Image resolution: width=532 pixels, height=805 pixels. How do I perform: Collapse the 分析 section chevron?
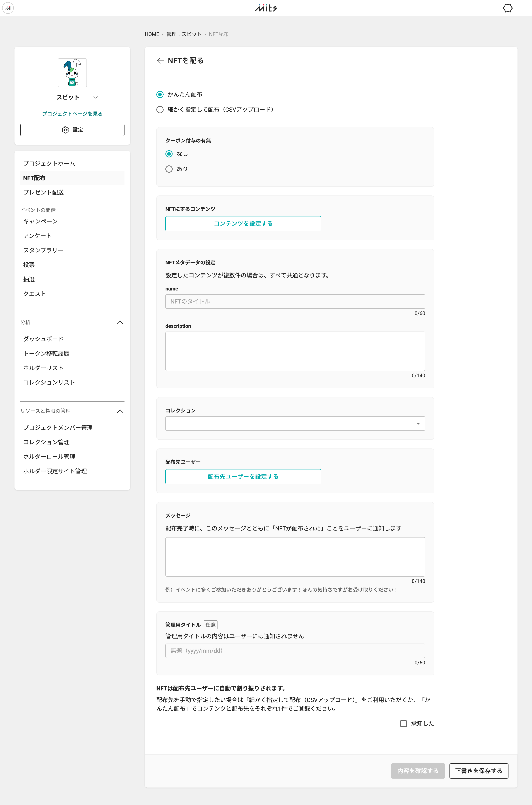tap(120, 322)
